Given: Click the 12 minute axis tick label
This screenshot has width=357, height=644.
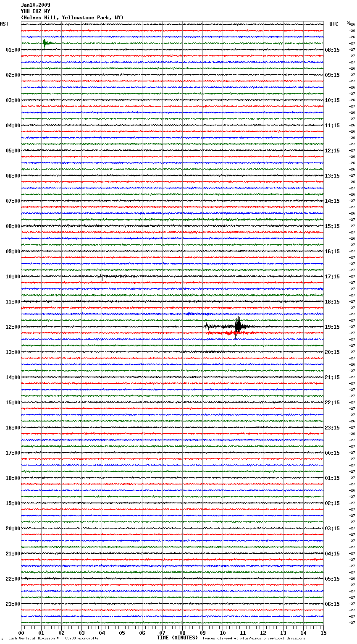Looking at the screenshot, I should click(x=263, y=633).
